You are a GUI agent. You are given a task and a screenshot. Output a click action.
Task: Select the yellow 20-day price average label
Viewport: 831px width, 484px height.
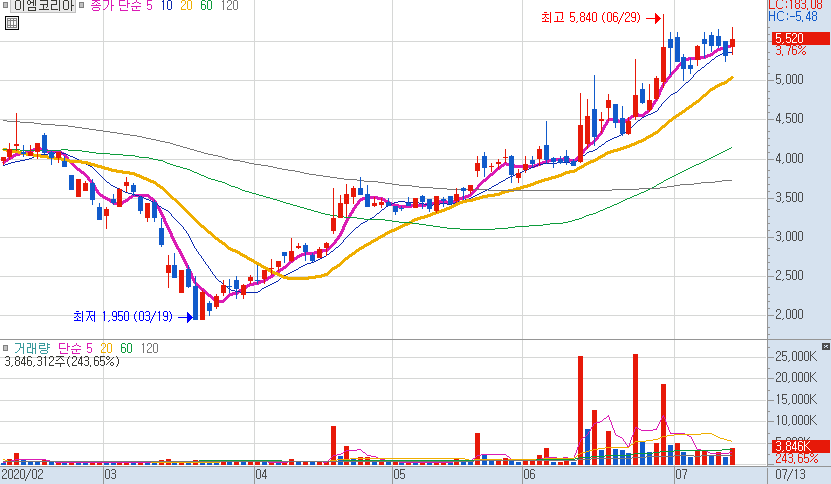[x=186, y=6]
